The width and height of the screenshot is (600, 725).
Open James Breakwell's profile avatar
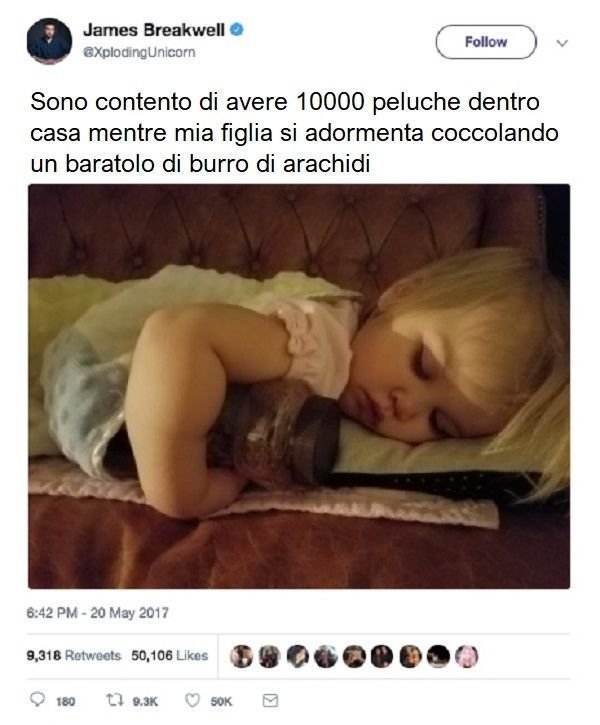tap(49, 41)
